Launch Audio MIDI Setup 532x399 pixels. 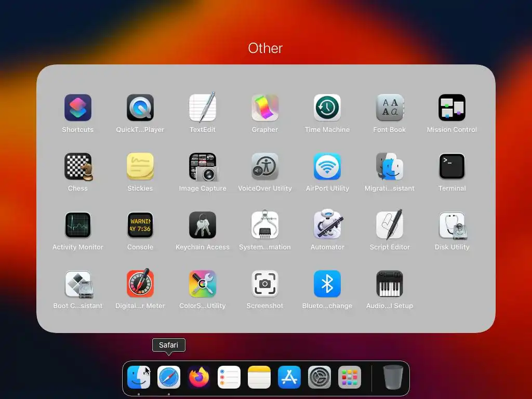(x=390, y=284)
